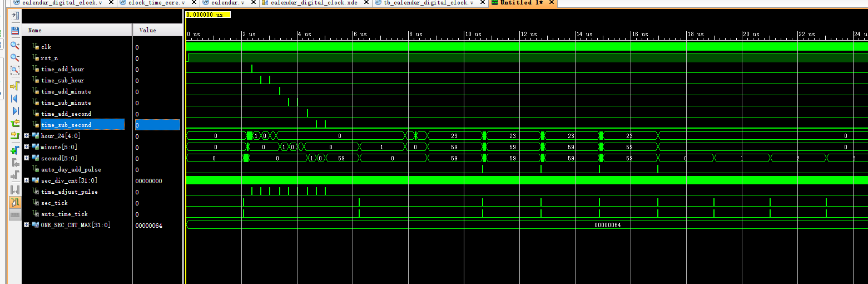
Task: Select the second[5:0] signal name
Action: pos(58,158)
